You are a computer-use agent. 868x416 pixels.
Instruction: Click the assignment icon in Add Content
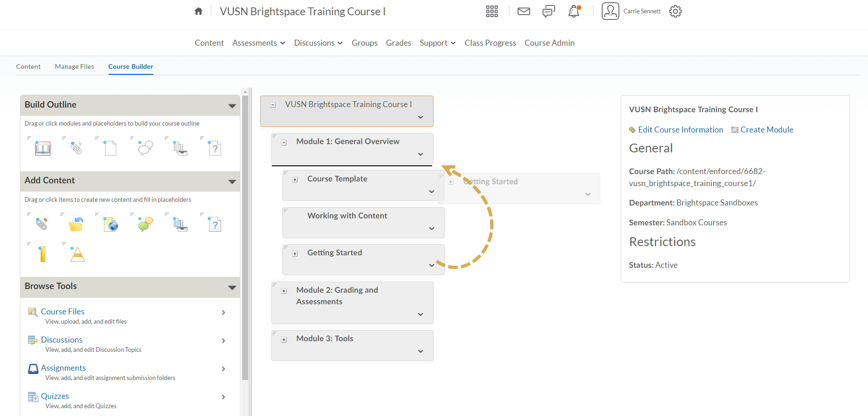180,224
